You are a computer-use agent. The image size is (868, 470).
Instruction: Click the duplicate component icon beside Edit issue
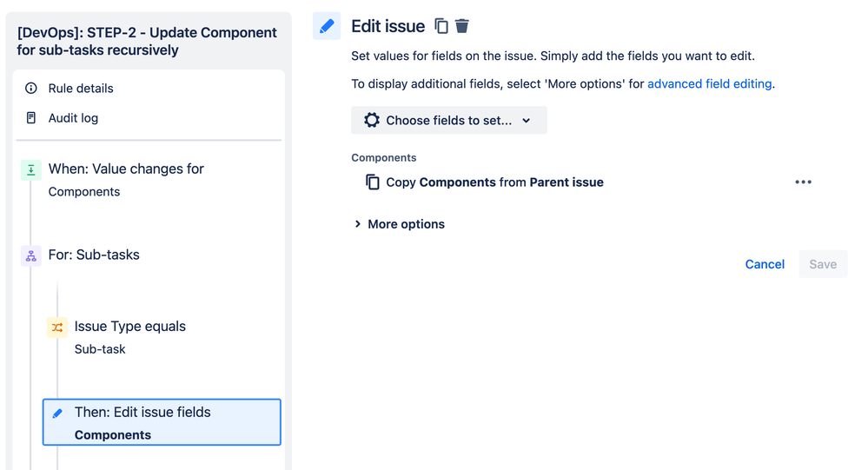(441, 26)
